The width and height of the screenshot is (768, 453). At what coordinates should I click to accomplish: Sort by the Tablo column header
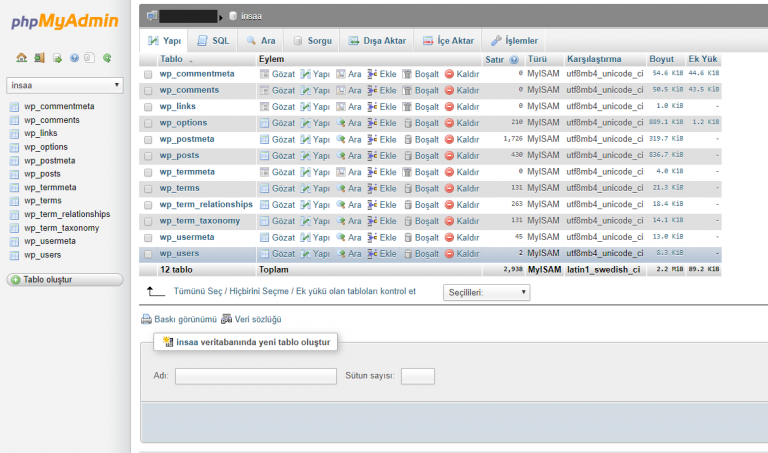point(171,59)
